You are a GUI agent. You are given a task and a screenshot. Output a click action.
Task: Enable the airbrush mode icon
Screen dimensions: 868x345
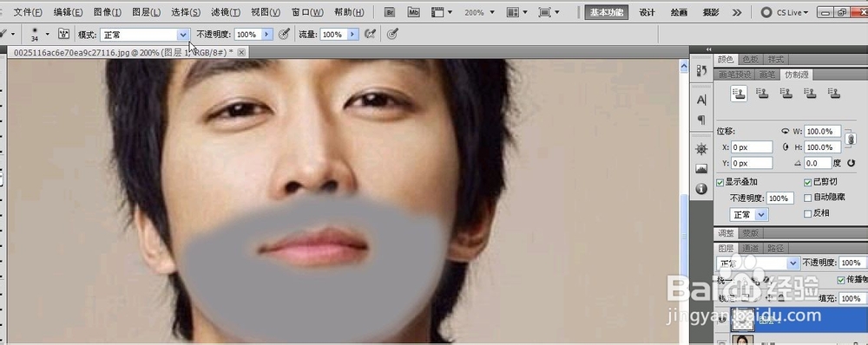pos(371,35)
